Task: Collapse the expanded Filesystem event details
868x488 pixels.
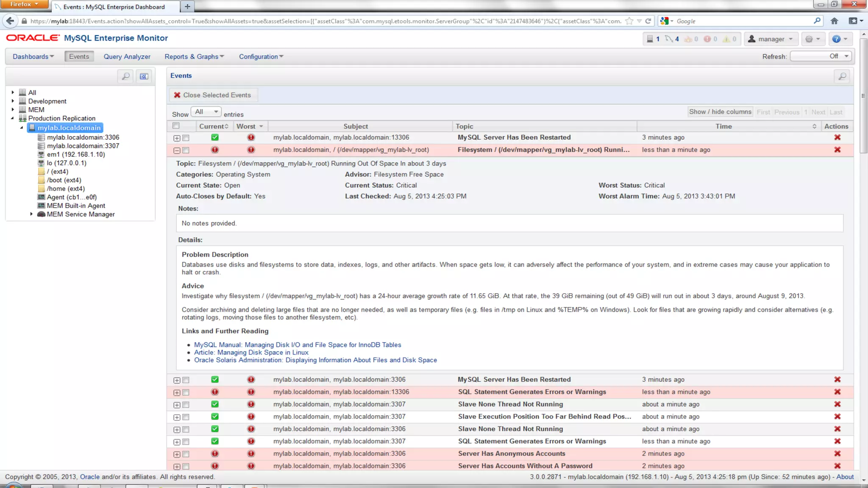Action: coord(177,150)
